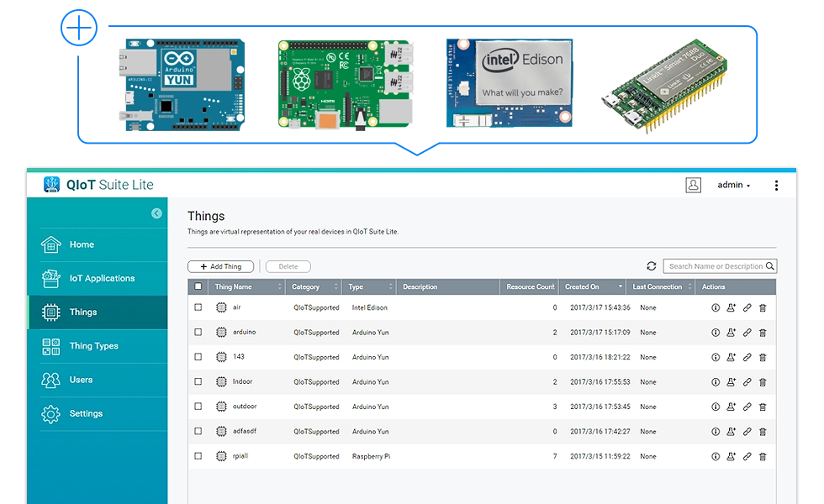Sort by the Thing Name column

(247, 286)
